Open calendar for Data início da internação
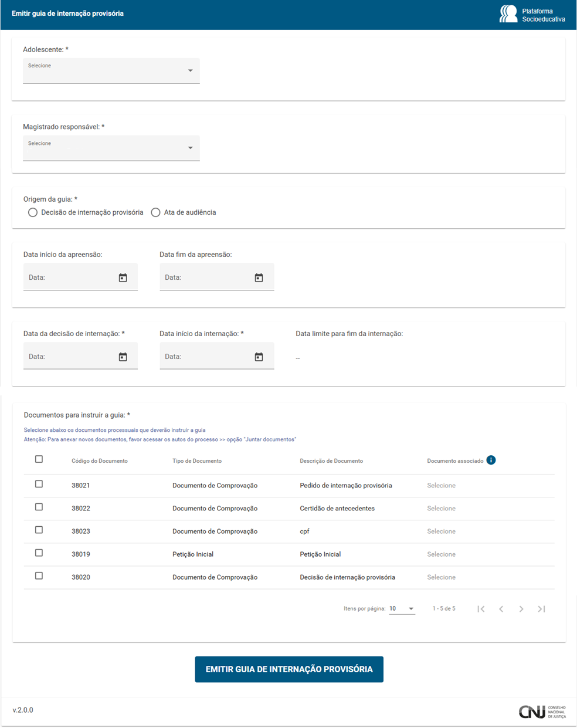The height and width of the screenshot is (728, 577). [x=259, y=357]
